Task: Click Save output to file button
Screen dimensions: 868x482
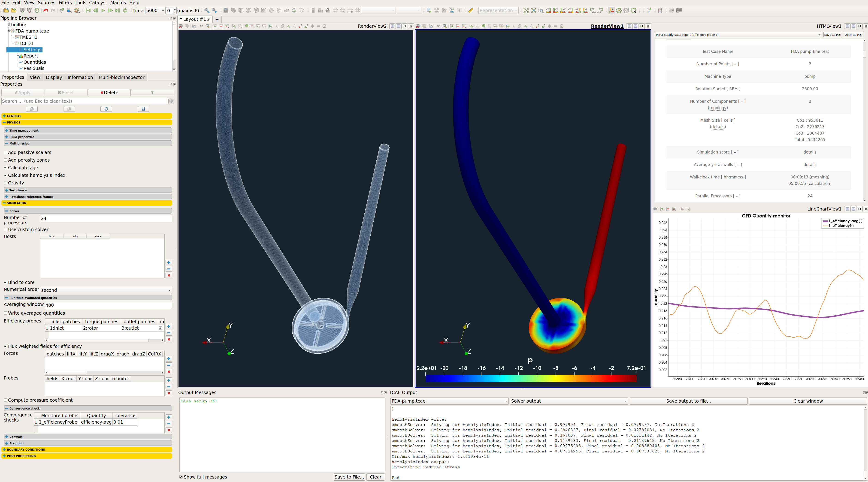Action: (x=688, y=401)
